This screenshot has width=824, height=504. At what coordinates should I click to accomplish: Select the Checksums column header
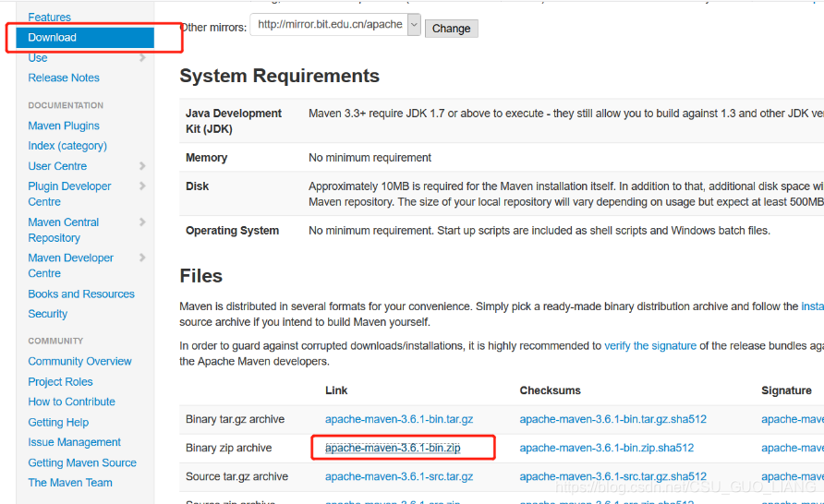(551, 390)
